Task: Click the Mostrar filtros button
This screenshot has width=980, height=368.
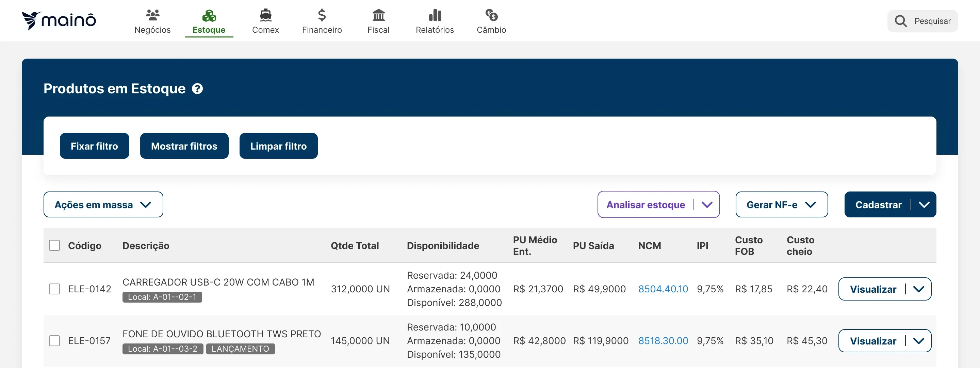Action: tap(184, 146)
